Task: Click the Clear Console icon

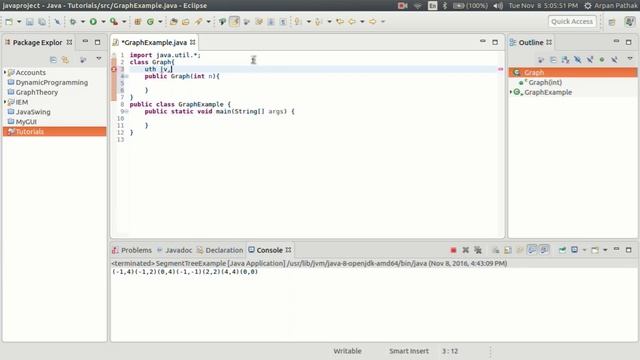Action: pyautogui.click(x=496, y=250)
